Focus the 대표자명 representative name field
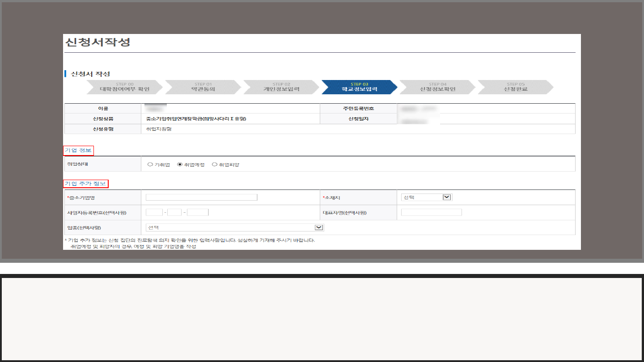Viewport: 644px width, 362px height. click(431, 212)
